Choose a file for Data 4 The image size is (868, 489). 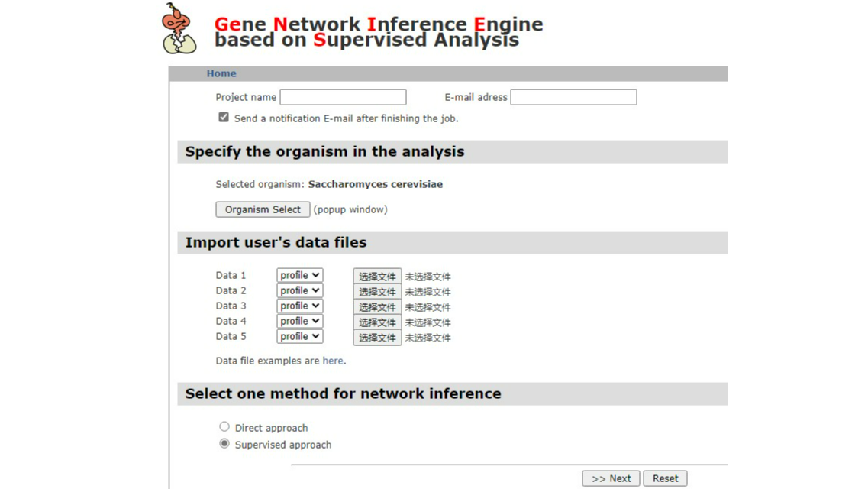point(377,322)
